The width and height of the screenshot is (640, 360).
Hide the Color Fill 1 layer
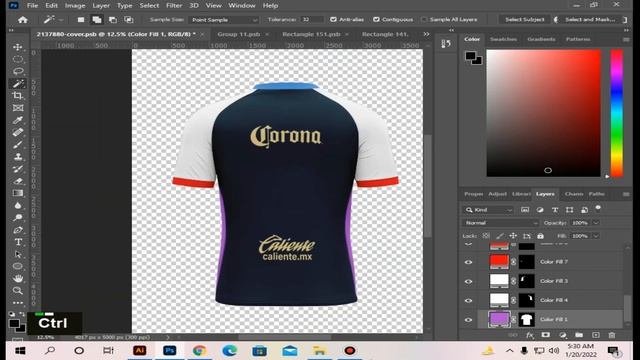(469, 320)
